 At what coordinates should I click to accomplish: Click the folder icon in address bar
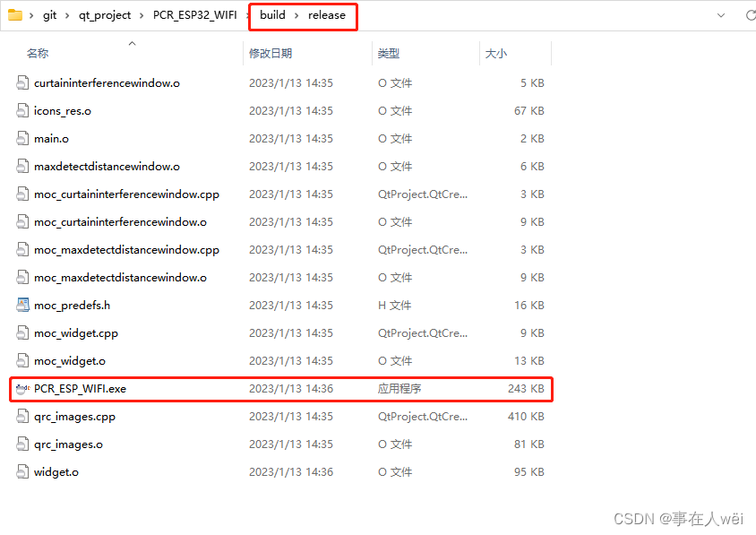15,15
